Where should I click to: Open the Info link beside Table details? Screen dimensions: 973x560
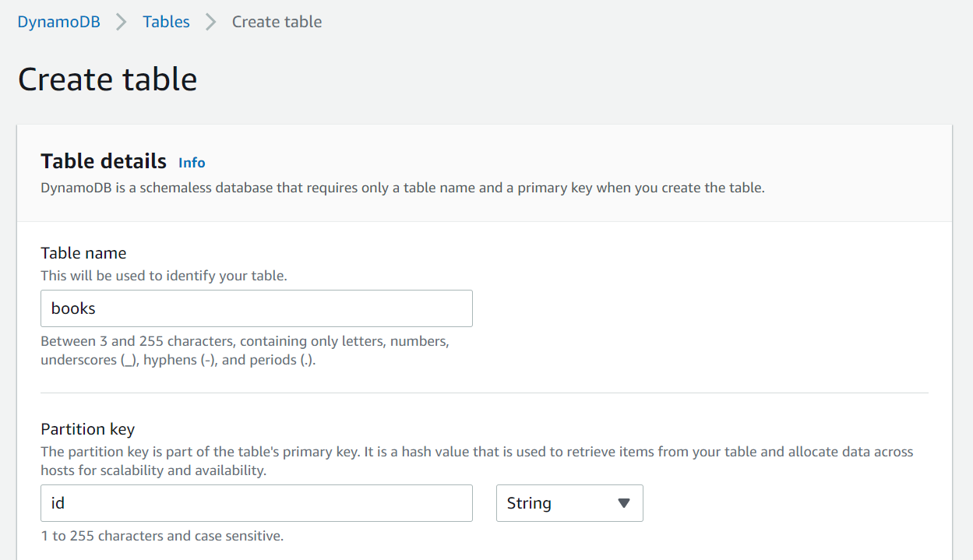click(x=192, y=163)
